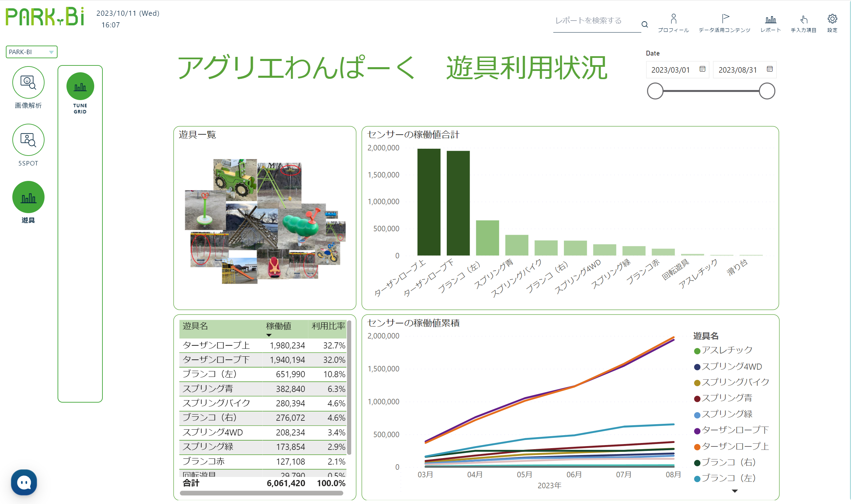Expand the PARK-BI dropdown
851x504 pixels.
[51, 52]
